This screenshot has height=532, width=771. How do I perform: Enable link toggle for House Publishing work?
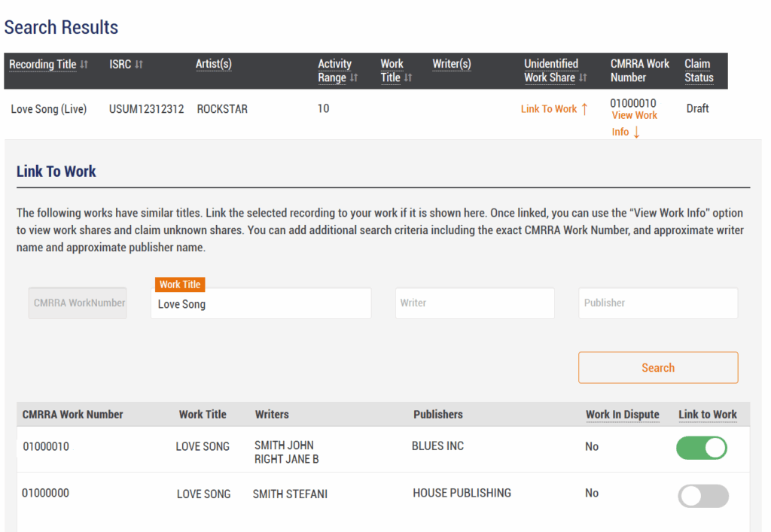[702, 496]
